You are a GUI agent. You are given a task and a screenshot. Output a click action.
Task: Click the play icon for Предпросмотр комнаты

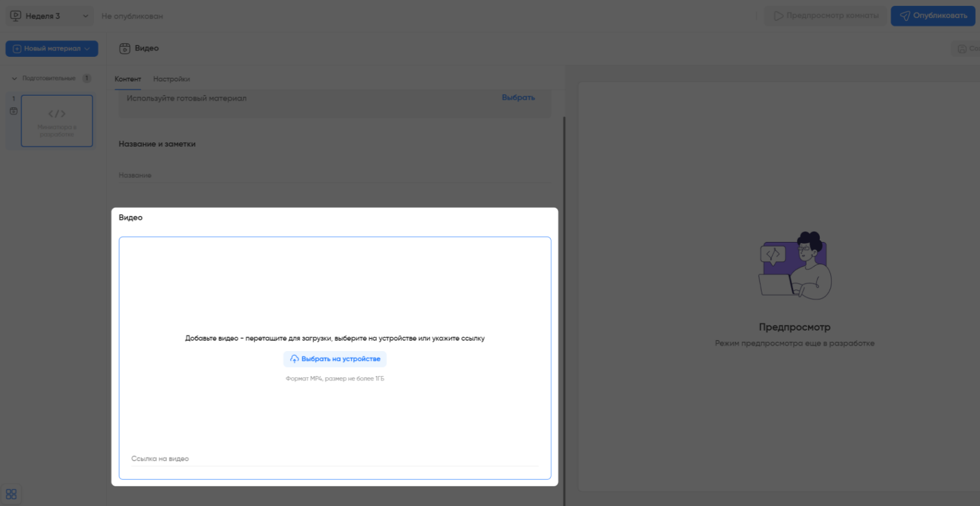(x=779, y=16)
